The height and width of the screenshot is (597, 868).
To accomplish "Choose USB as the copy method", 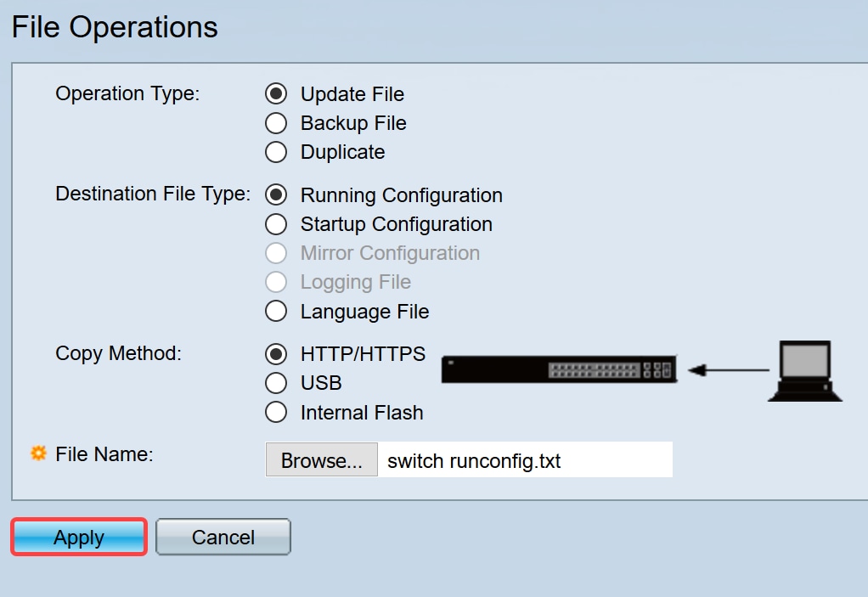I will coord(276,383).
